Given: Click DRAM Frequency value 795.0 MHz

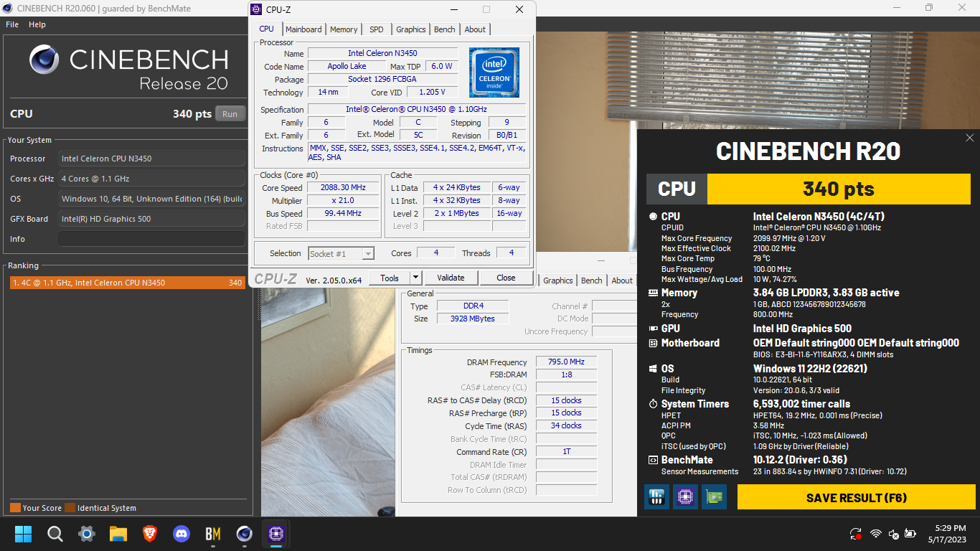Looking at the screenshot, I should 566,362.
